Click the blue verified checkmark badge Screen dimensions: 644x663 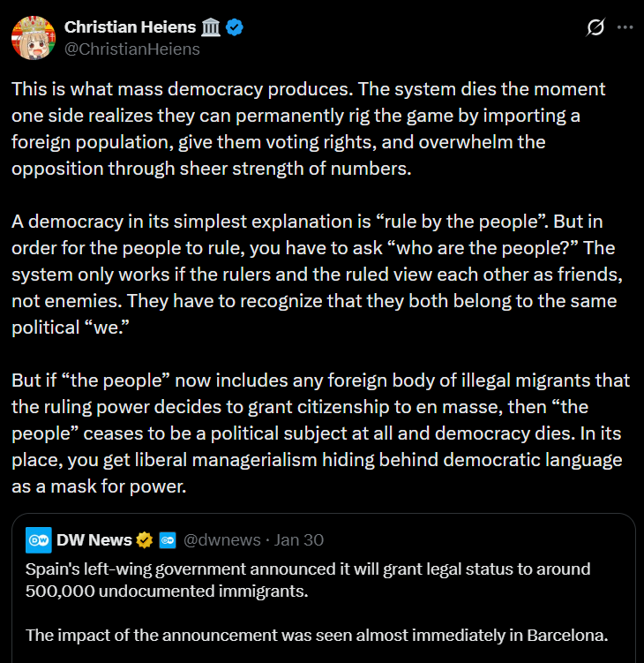point(235,28)
